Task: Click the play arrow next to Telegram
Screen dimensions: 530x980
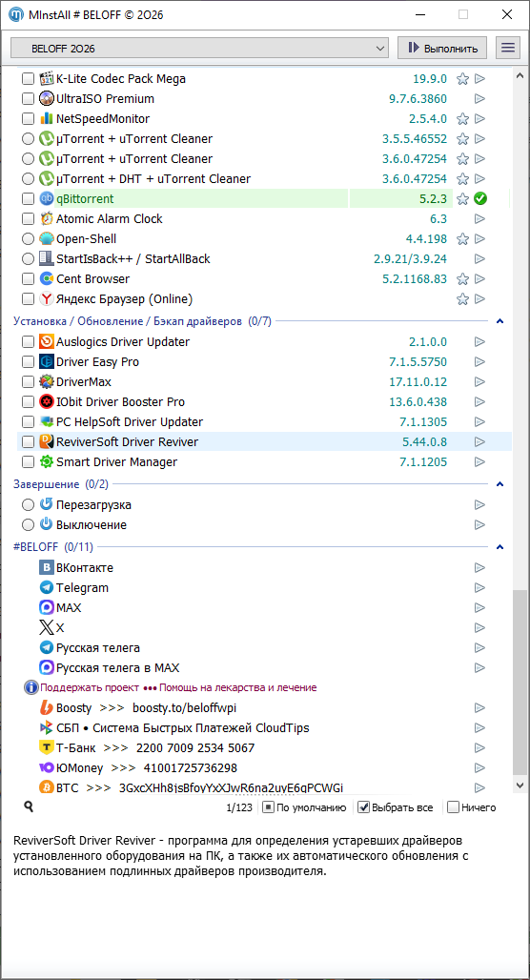Action: pyautogui.click(x=480, y=587)
